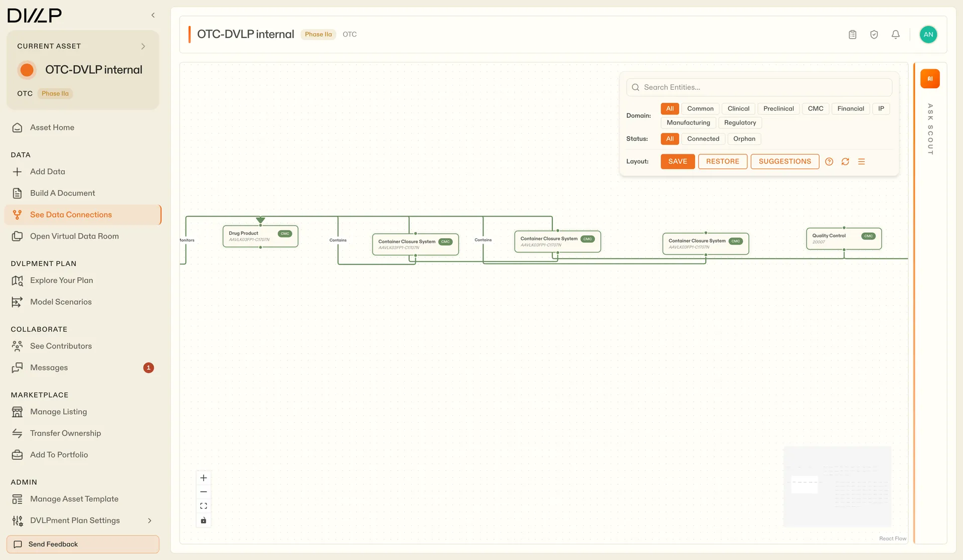Open the AN user avatar
Image resolution: width=963 pixels, height=560 pixels.
[928, 35]
